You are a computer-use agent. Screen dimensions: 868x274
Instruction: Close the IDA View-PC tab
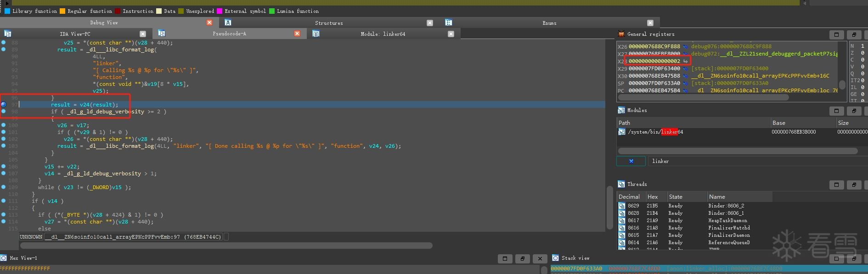tap(143, 34)
